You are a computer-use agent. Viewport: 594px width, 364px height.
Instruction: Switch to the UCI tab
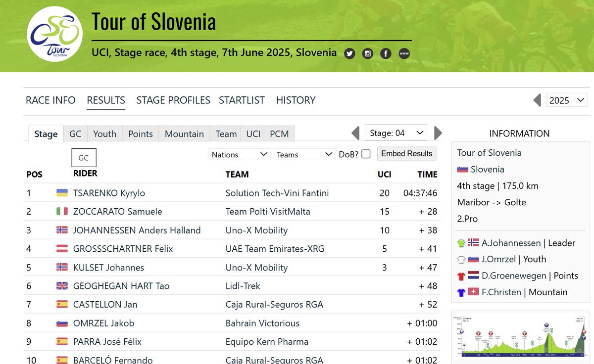click(x=253, y=134)
